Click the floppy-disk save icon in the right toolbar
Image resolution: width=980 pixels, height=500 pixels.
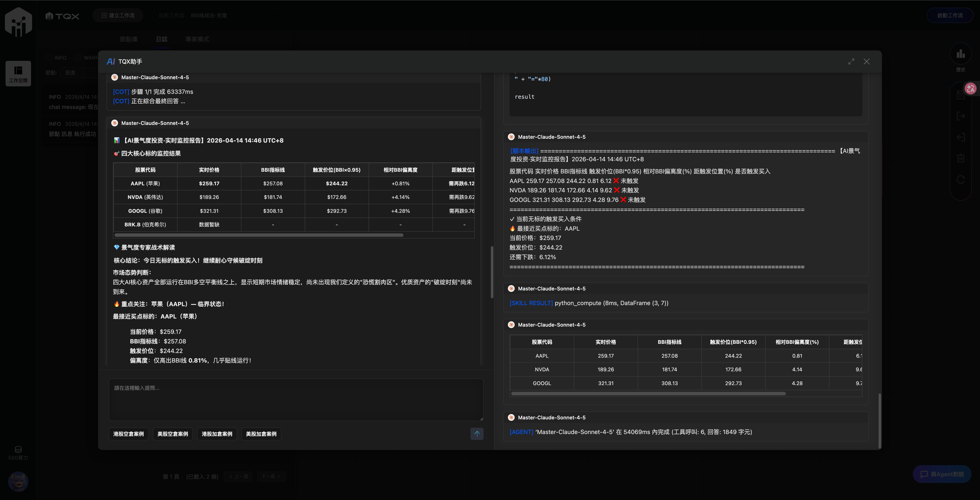[961, 96]
